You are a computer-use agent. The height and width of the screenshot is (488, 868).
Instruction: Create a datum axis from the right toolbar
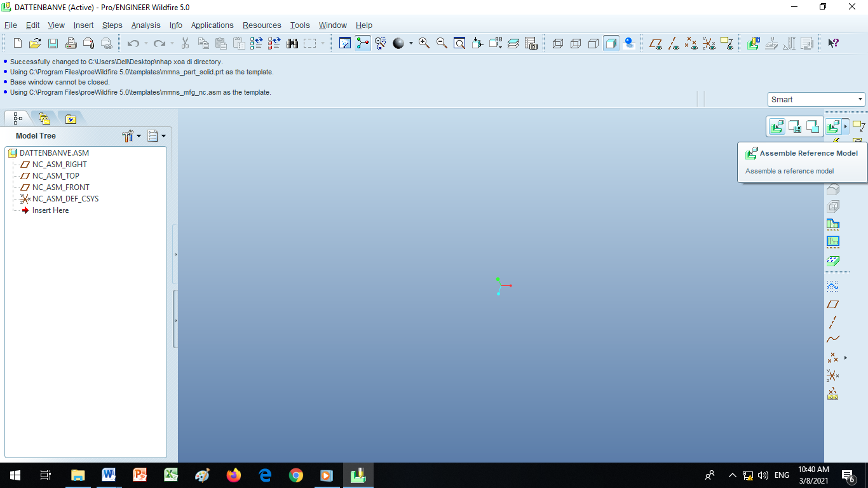coord(833,322)
